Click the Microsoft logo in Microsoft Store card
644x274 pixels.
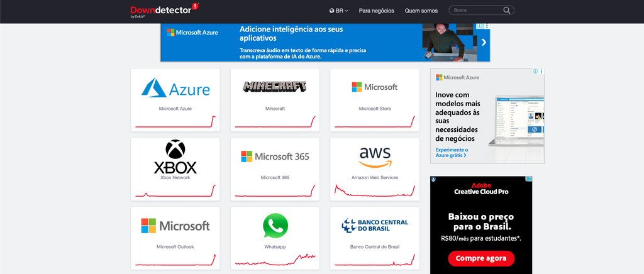(x=375, y=87)
